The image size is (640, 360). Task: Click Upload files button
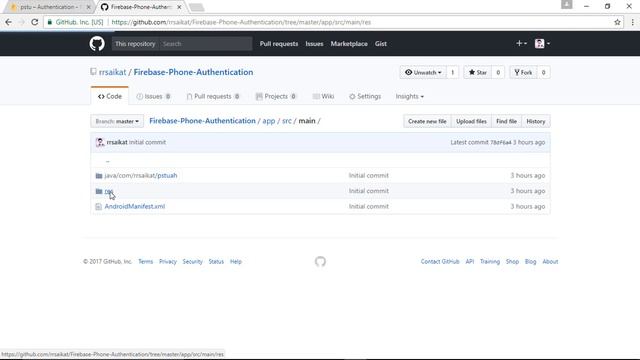coord(471,121)
